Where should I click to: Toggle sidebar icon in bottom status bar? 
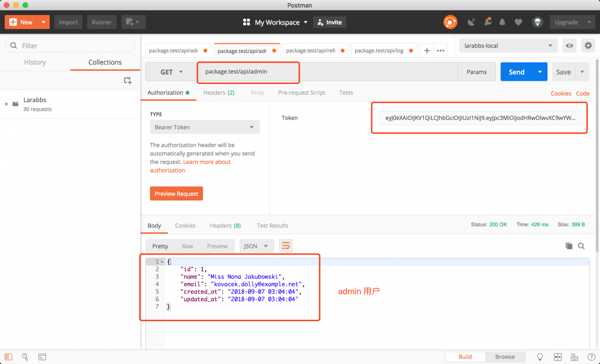click(x=8, y=357)
